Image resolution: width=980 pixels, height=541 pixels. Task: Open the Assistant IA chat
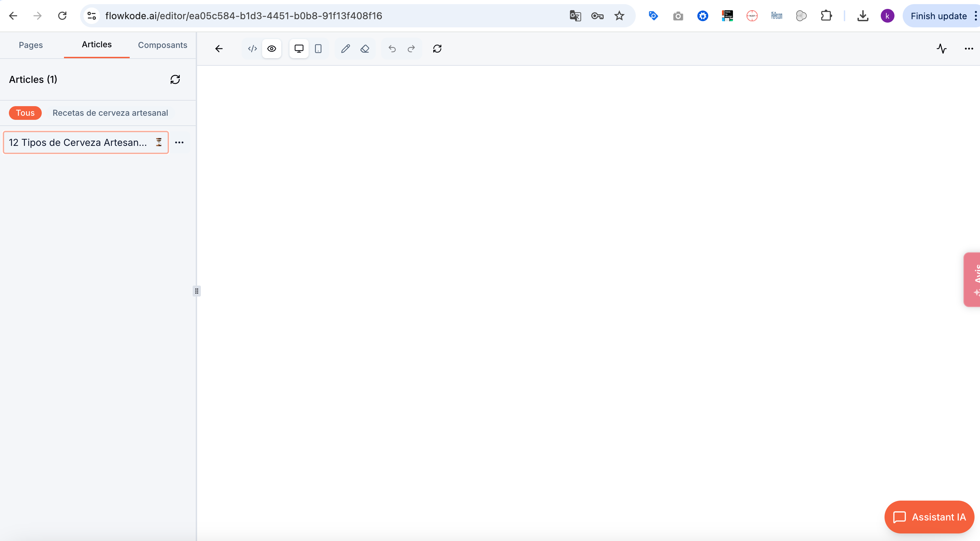(x=929, y=517)
